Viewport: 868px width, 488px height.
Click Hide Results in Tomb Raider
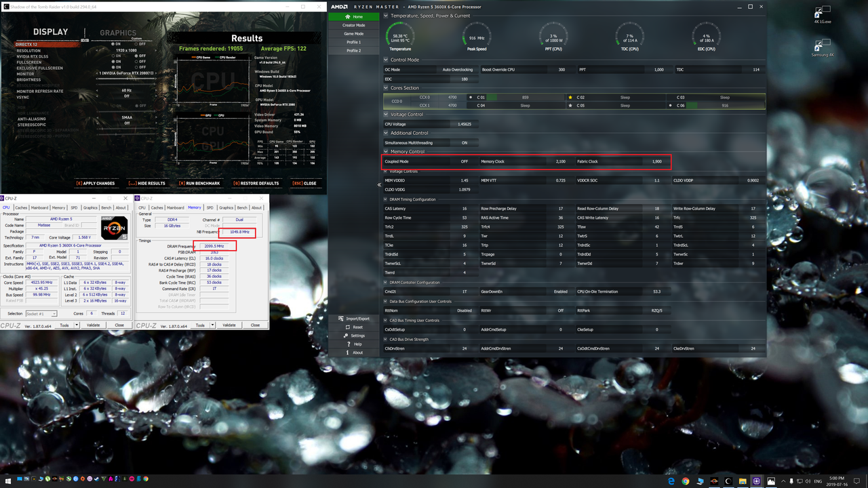(146, 184)
